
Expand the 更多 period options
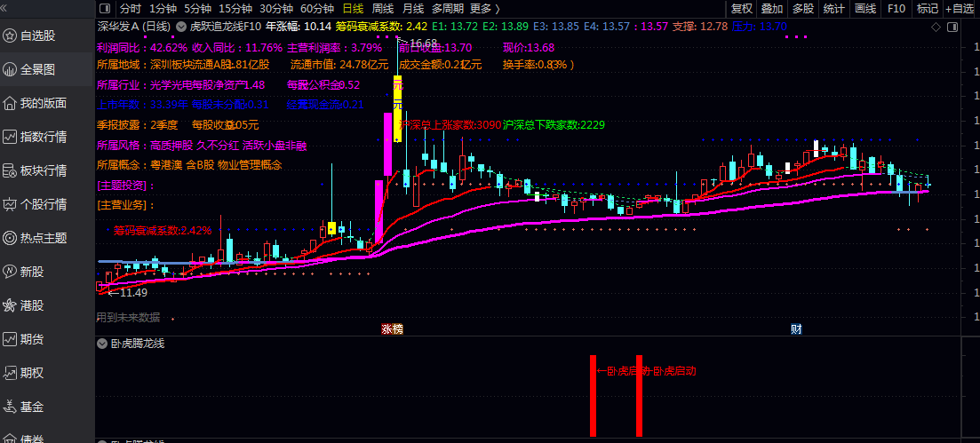pyautogui.click(x=485, y=9)
